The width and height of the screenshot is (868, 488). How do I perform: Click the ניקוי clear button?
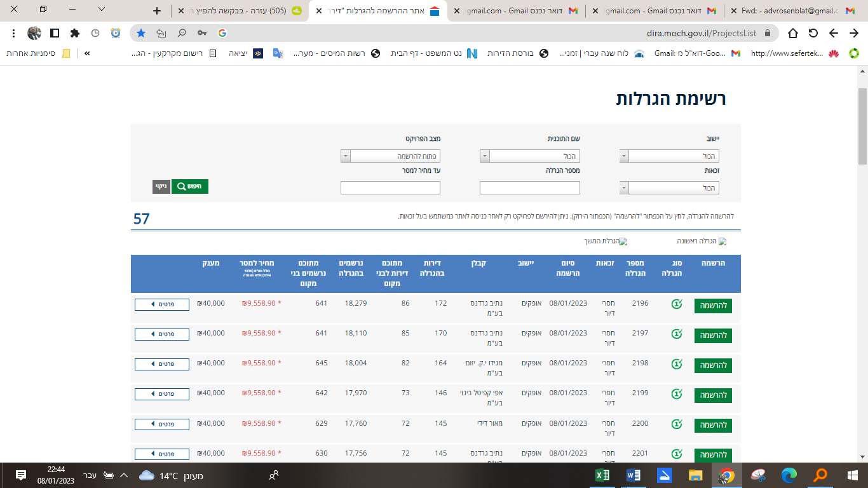tap(161, 187)
